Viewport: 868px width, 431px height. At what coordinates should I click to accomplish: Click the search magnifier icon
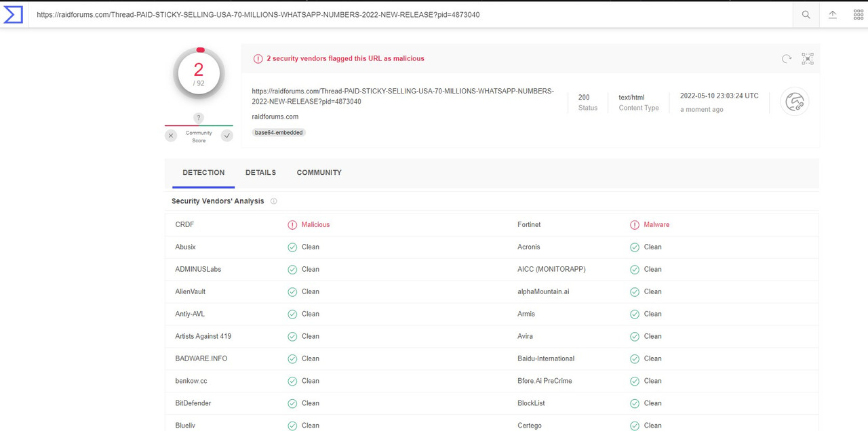[806, 15]
